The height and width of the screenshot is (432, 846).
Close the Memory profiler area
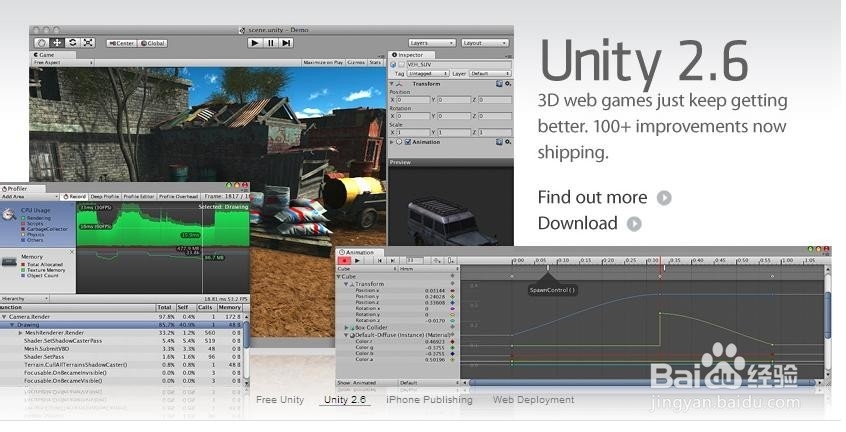pyautogui.click(x=72, y=252)
